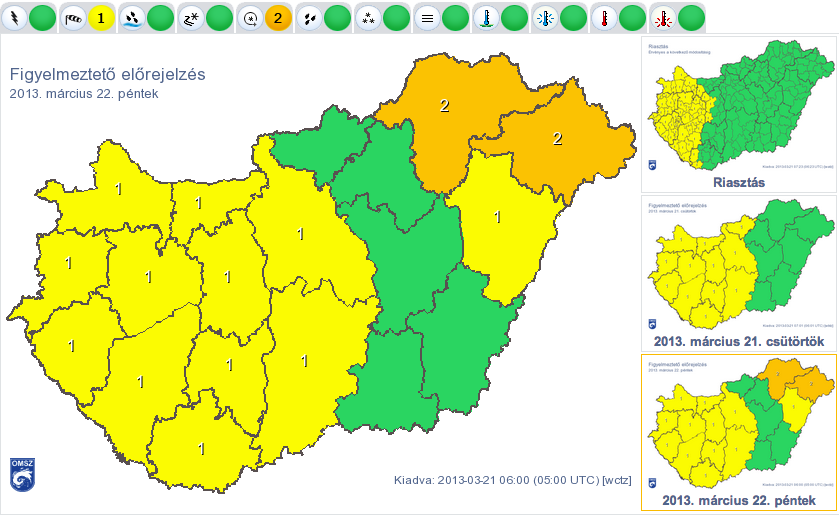Select the 2013. március 22. péntek forecast
Image resolution: width=839 pixels, height=516 pixels.
click(738, 424)
